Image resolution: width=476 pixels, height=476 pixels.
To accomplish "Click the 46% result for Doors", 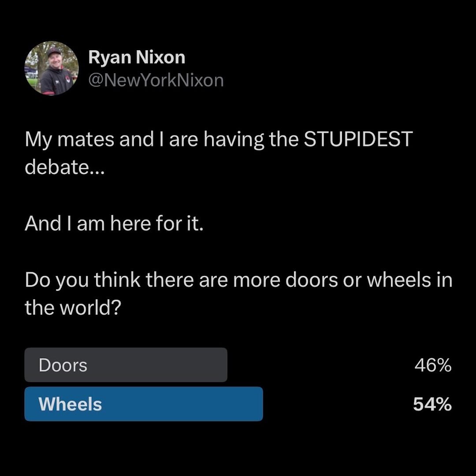I will pos(433,365).
